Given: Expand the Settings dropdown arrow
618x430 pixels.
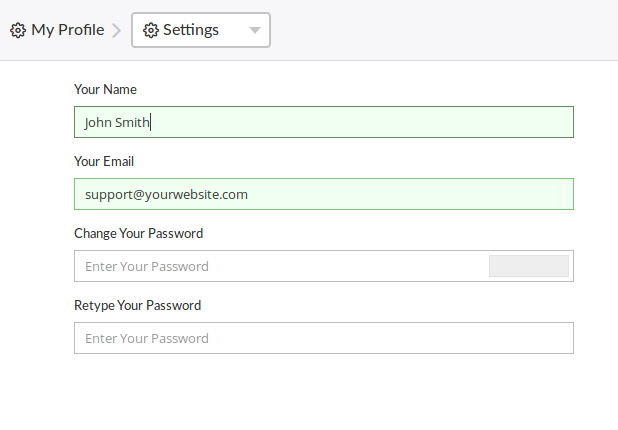Looking at the screenshot, I should tap(254, 30).
